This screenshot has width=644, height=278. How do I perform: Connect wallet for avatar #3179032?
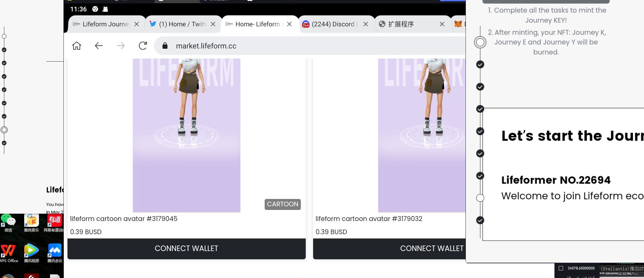click(x=389, y=249)
